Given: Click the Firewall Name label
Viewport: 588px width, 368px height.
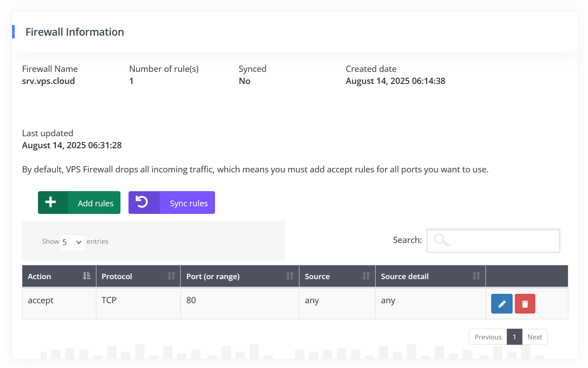Looking at the screenshot, I should coord(50,69).
